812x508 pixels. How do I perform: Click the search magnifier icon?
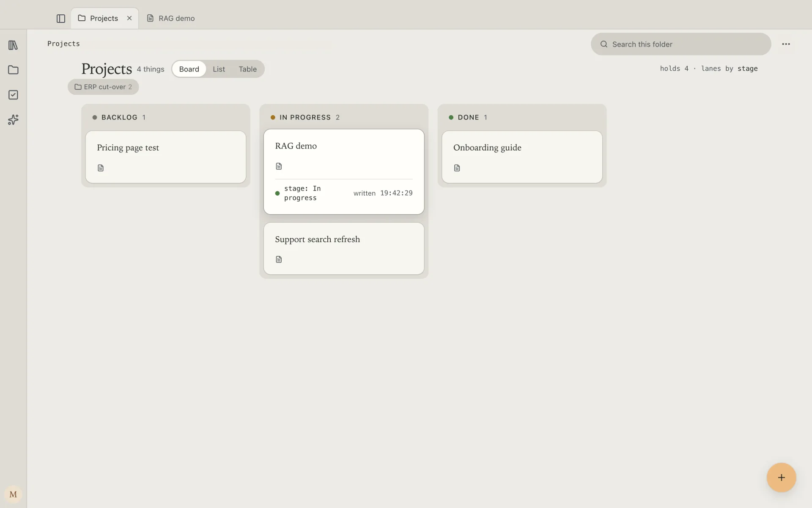(x=604, y=44)
